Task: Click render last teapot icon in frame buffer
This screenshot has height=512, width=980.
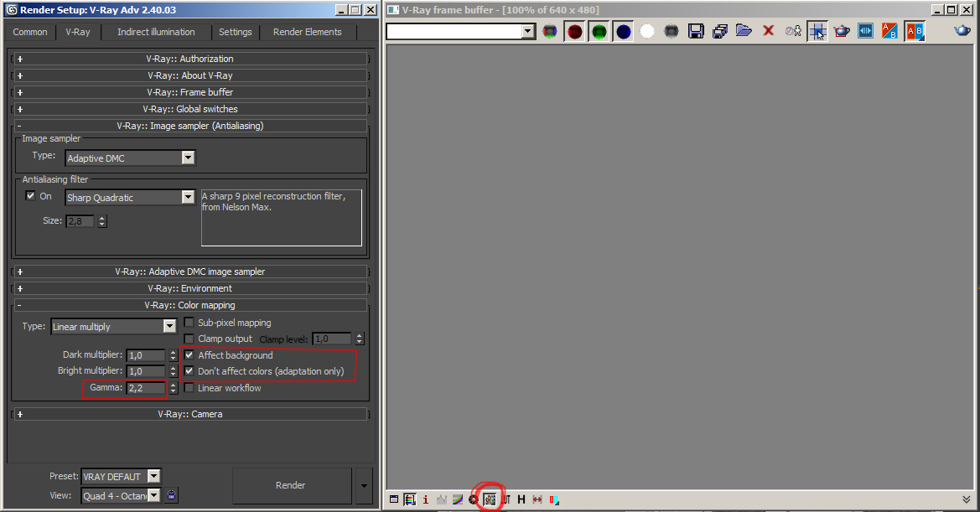Action: (962, 31)
